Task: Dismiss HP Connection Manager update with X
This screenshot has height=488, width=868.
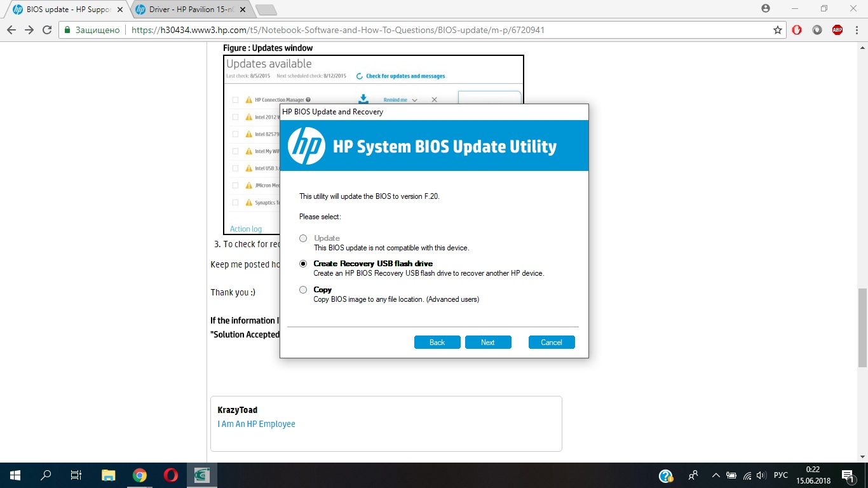Action: coord(435,100)
